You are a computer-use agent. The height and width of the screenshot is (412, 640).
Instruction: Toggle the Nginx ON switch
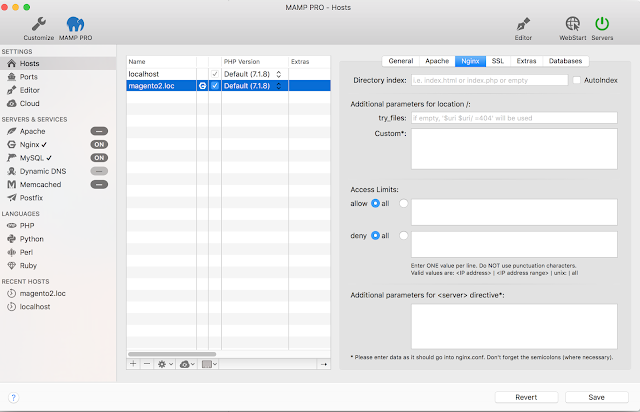coord(99,145)
